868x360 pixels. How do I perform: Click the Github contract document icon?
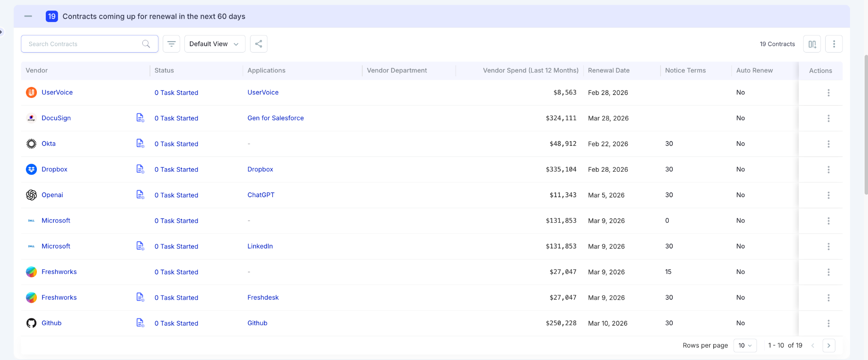[140, 323]
